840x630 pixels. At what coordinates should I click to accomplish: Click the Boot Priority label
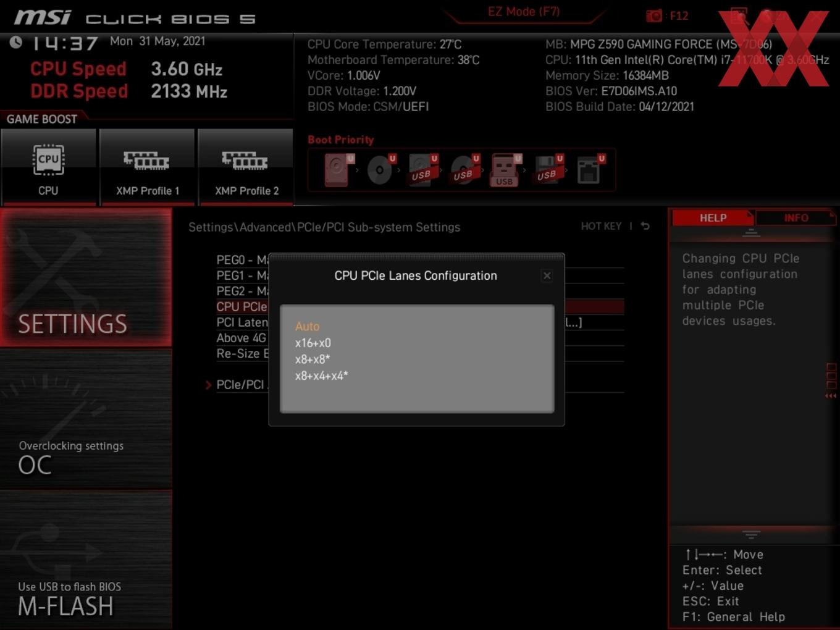tap(341, 140)
